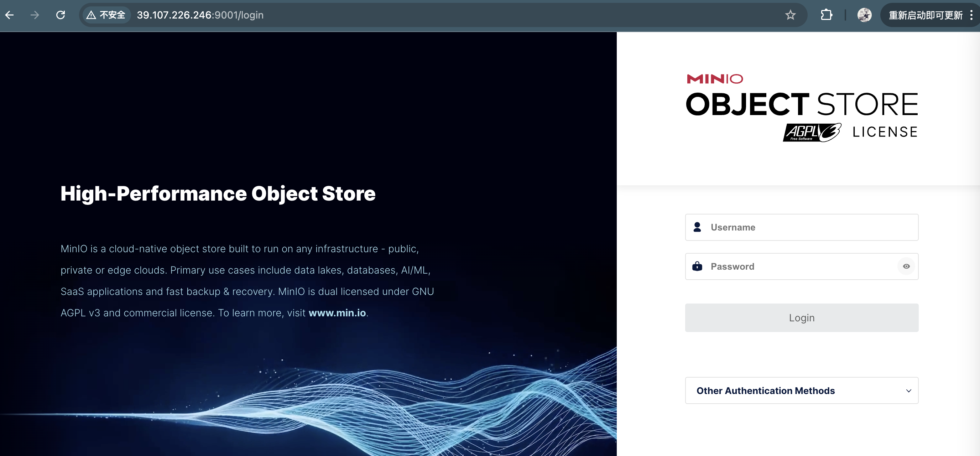
Task: Bookmark this page with the star icon
Action: pyautogui.click(x=790, y=15)
